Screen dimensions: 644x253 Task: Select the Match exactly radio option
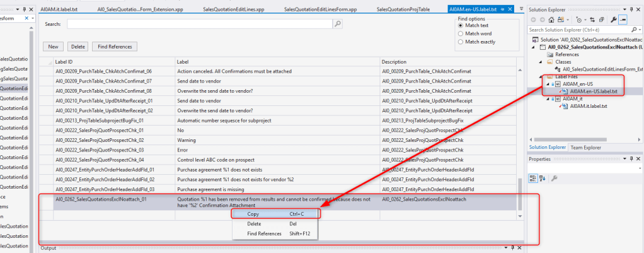[x=461, y=42]
